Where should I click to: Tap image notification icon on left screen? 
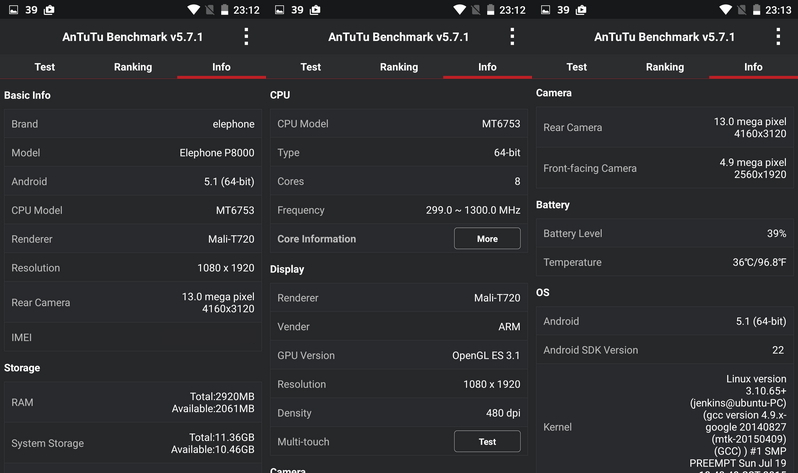[14, 10]
